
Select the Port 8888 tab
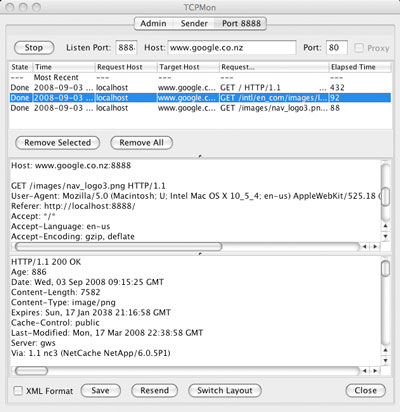tap(241, 24)
